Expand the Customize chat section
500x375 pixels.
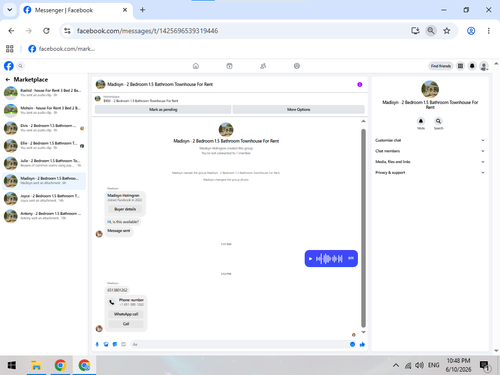[430, 140]
